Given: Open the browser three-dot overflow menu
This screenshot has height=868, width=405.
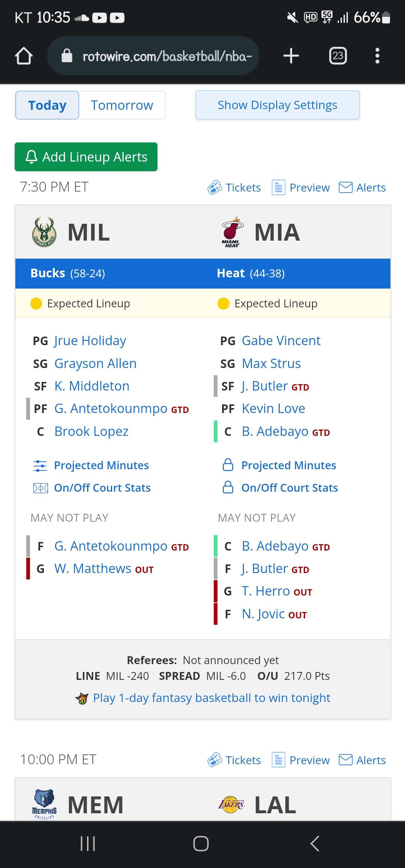Looking at the screenshot, I should click(x=377, y=56).
